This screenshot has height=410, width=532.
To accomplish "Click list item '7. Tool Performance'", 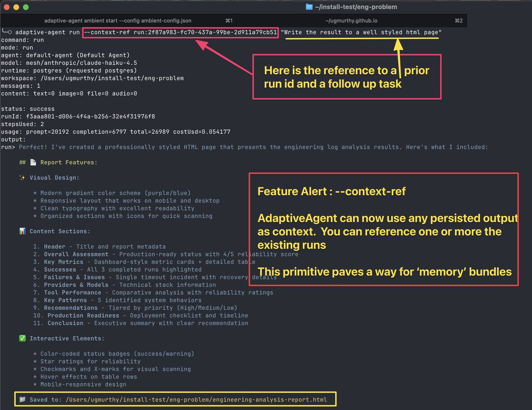I will click(153, 292).
